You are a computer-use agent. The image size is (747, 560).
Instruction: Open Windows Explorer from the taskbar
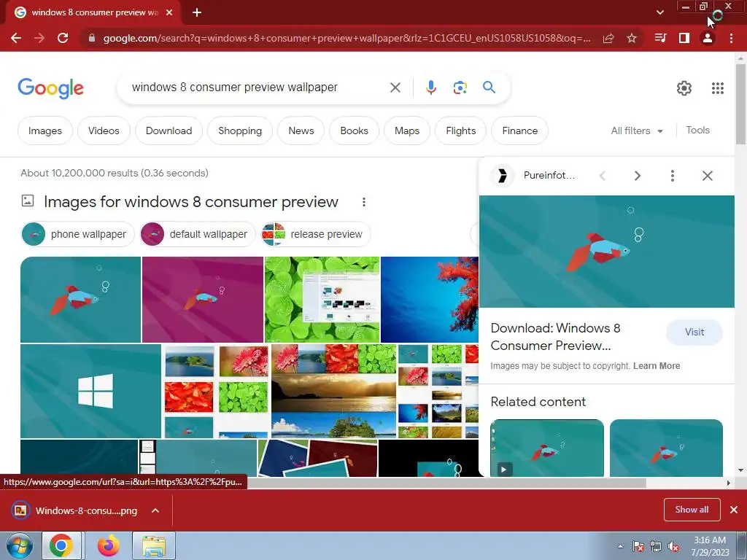(x=154, y=545)
